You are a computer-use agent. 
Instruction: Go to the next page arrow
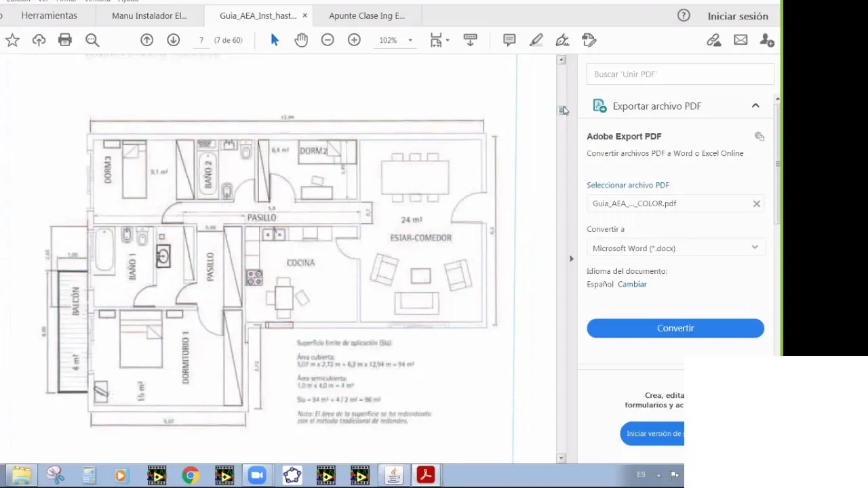pos(174,41)
